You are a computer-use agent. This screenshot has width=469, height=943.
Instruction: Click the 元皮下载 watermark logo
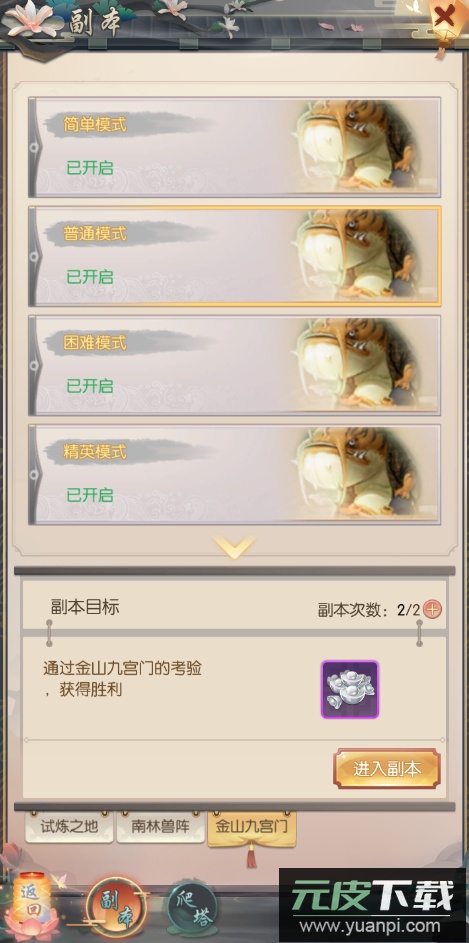[x=373, y=906]
